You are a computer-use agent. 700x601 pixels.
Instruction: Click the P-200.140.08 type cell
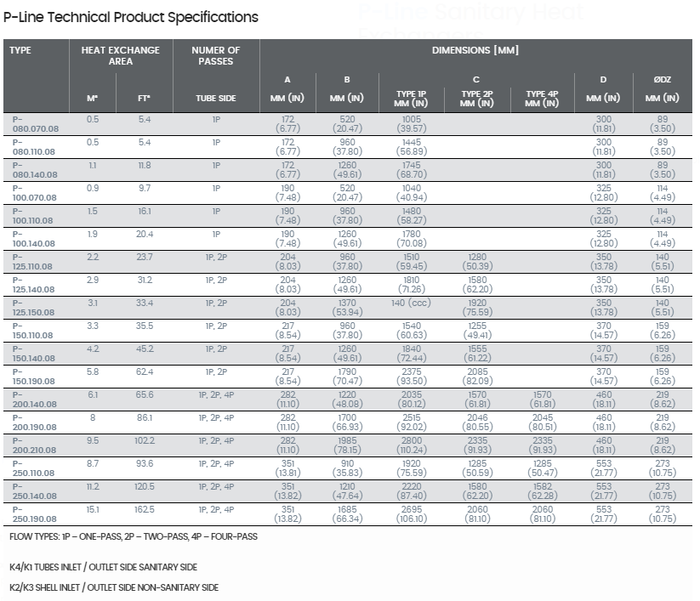tap(34, 400)
